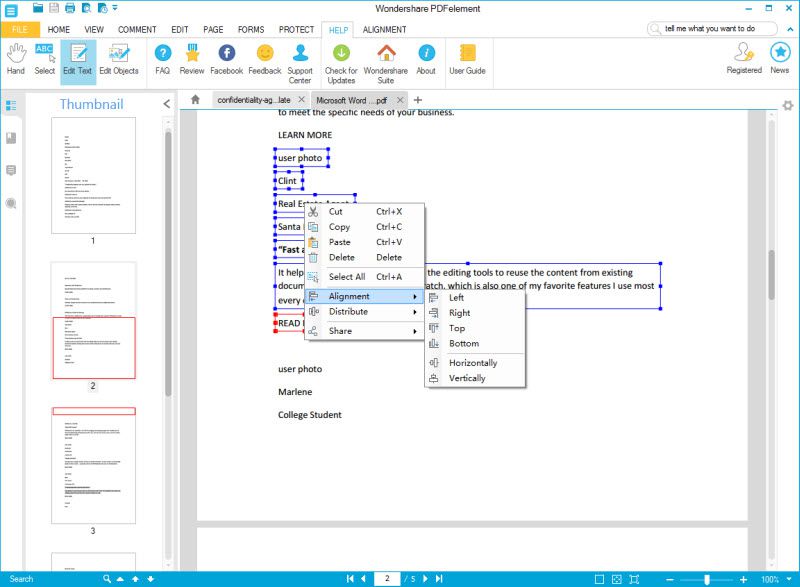Screen dimensions: 800x587
Task: Jump to the first page
Action: [350, 579]
